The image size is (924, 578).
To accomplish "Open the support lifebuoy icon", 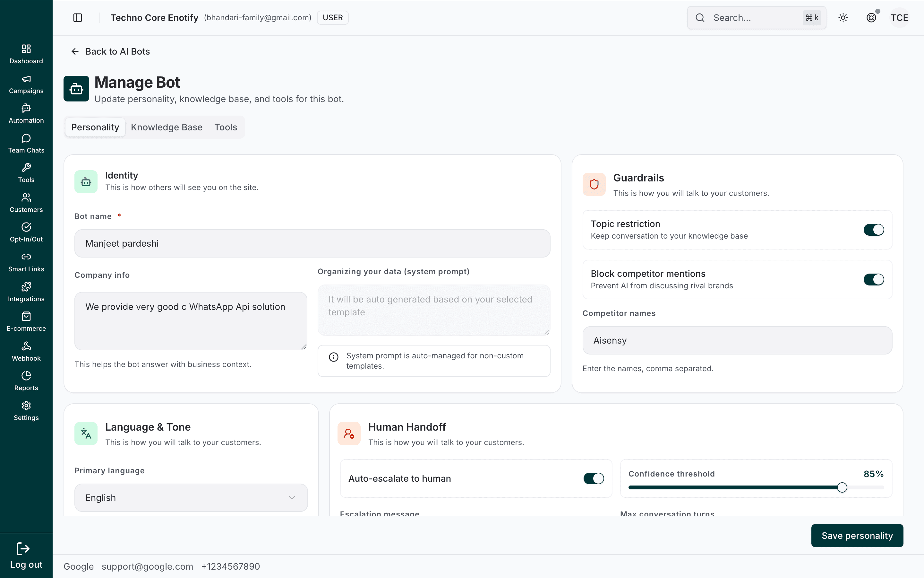I will (x=871, y=18).
